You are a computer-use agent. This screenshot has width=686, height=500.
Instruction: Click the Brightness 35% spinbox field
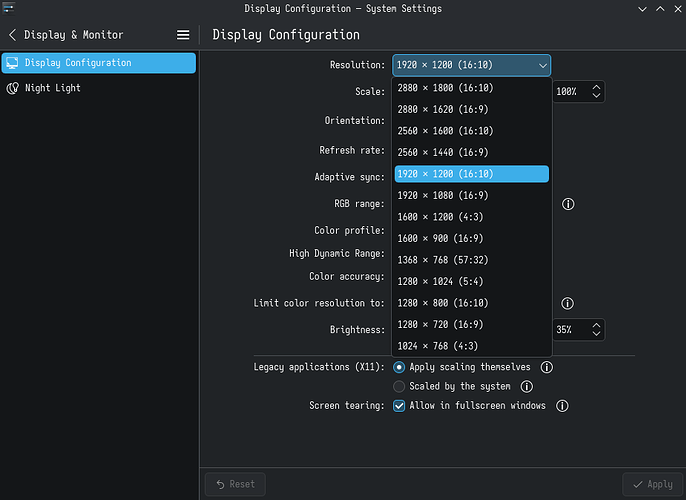click(570, 329)
